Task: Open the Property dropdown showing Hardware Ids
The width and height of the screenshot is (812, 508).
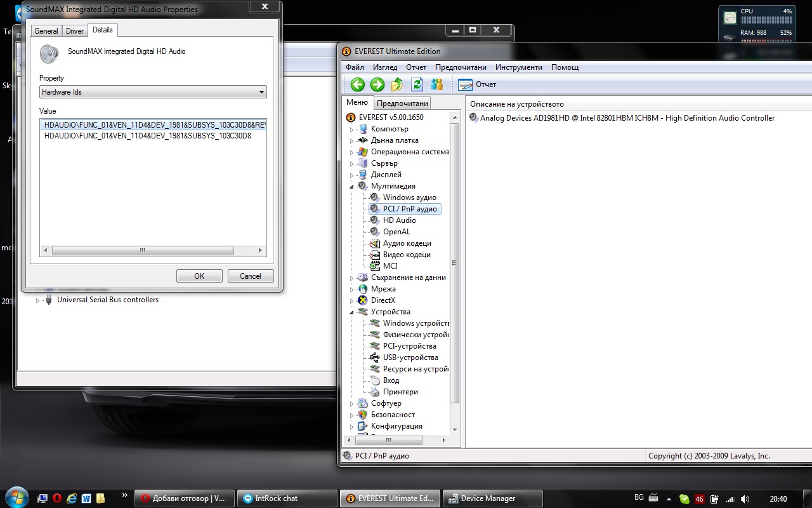Action: click(153, 92)
